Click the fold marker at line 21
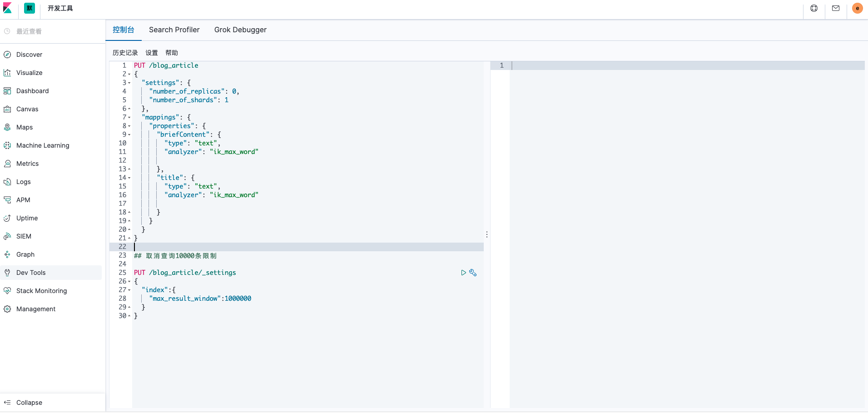This screenshot has height=413, width=868. [x=129, y=238]
